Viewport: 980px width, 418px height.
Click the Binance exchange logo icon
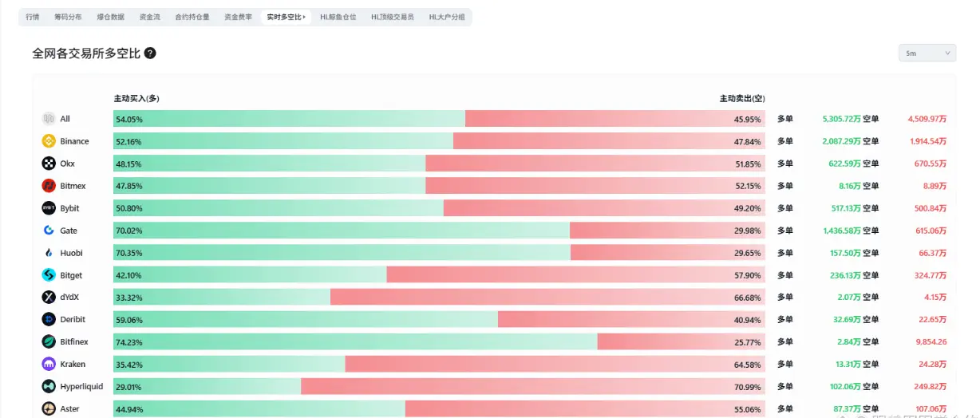(49, 141)
